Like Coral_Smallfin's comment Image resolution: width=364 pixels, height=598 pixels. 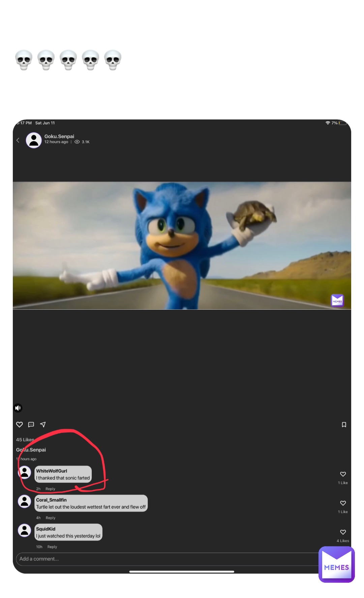(x=343, y=503)
